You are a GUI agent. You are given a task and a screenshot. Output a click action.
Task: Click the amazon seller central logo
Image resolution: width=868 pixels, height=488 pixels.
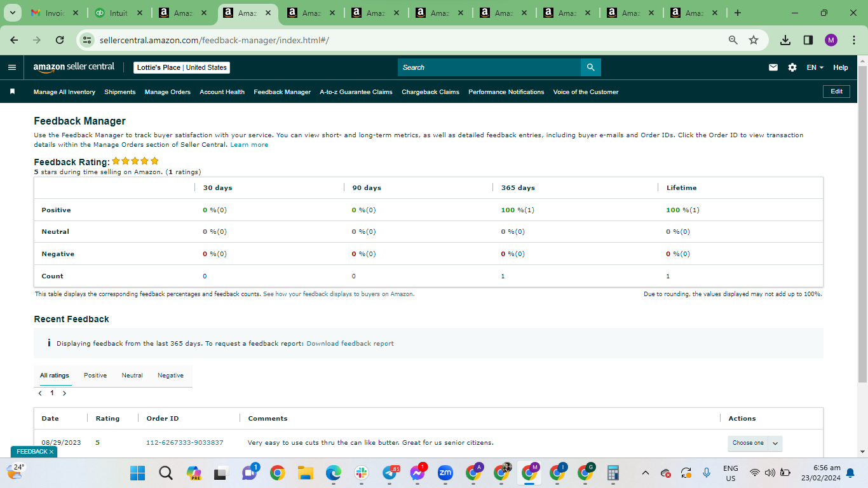click(74, 67)
